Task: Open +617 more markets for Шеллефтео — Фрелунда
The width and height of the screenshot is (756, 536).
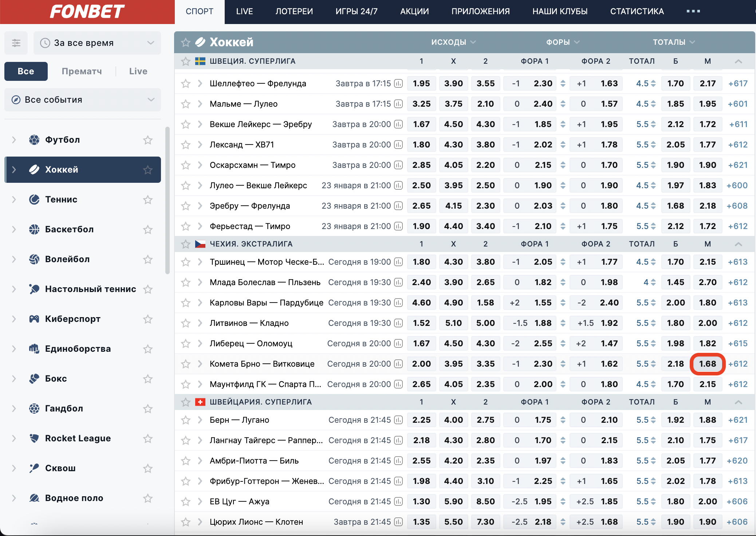Action: pyautogui.click(x=738, y=84)
